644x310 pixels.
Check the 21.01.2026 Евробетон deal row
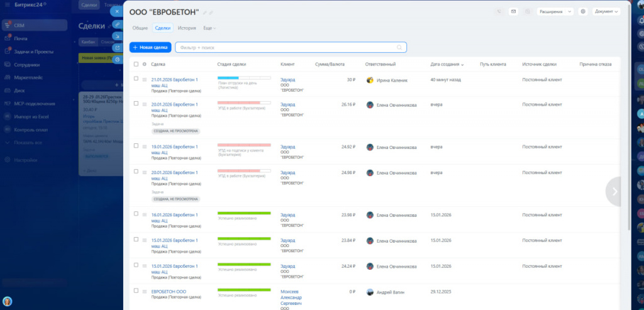click(x=136, y=79)
